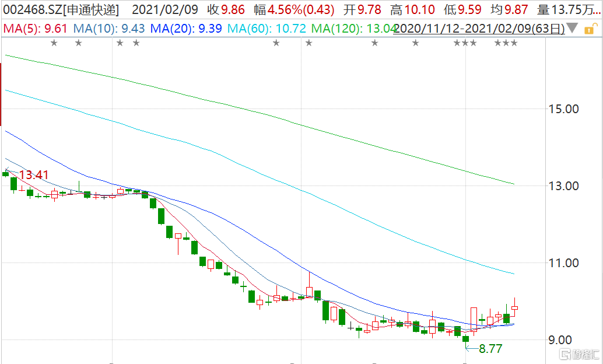Click the orange unlock padlock icon
603x364 pixels.
click(590, 29)
